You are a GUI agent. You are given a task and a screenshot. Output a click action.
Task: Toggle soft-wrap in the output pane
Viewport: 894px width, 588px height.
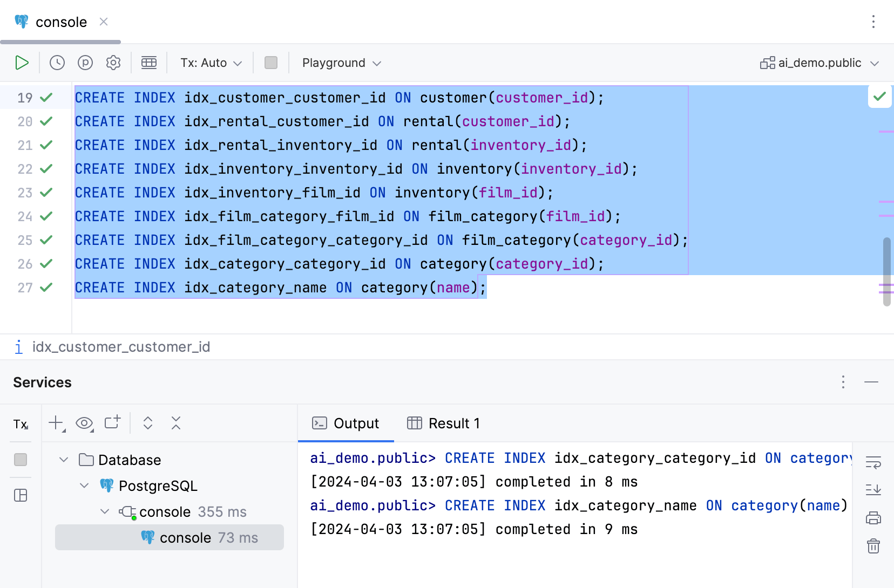(x=873, y=462)
